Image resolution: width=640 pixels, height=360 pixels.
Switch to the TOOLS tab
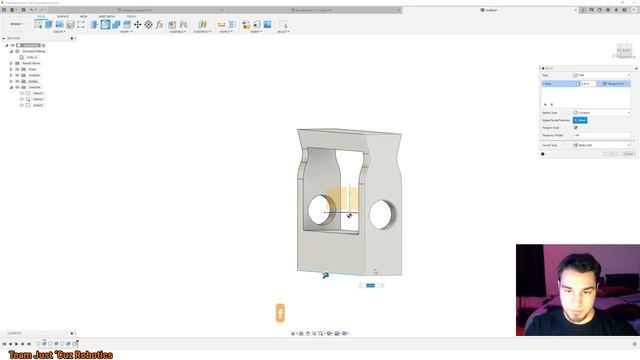click(x=131, y=17)
